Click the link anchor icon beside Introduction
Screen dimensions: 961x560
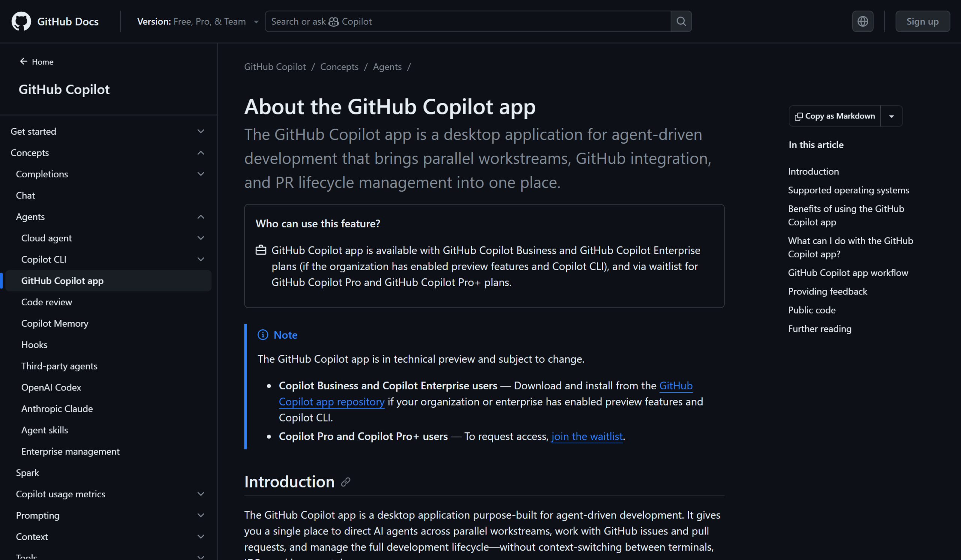point(345,482)
